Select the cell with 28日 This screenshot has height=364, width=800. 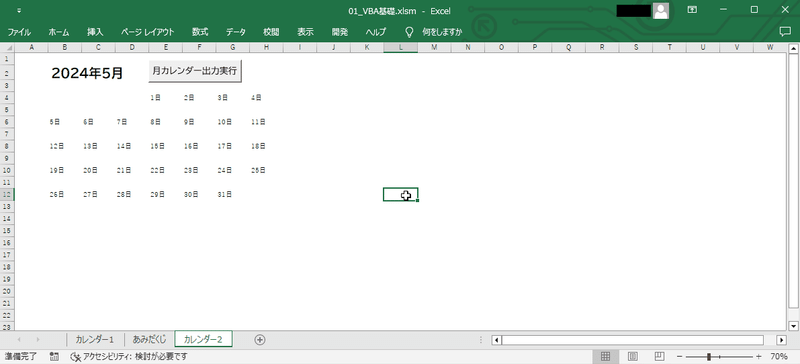(132, 194)
